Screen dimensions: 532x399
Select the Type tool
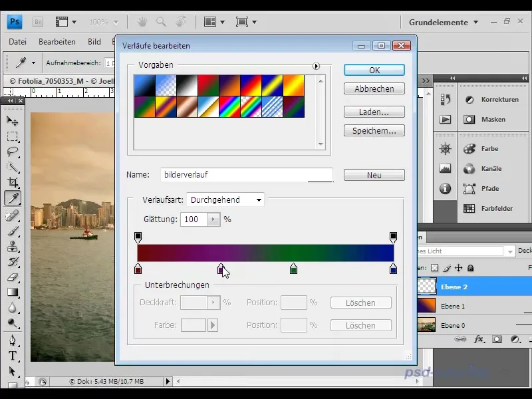point(13,356)
